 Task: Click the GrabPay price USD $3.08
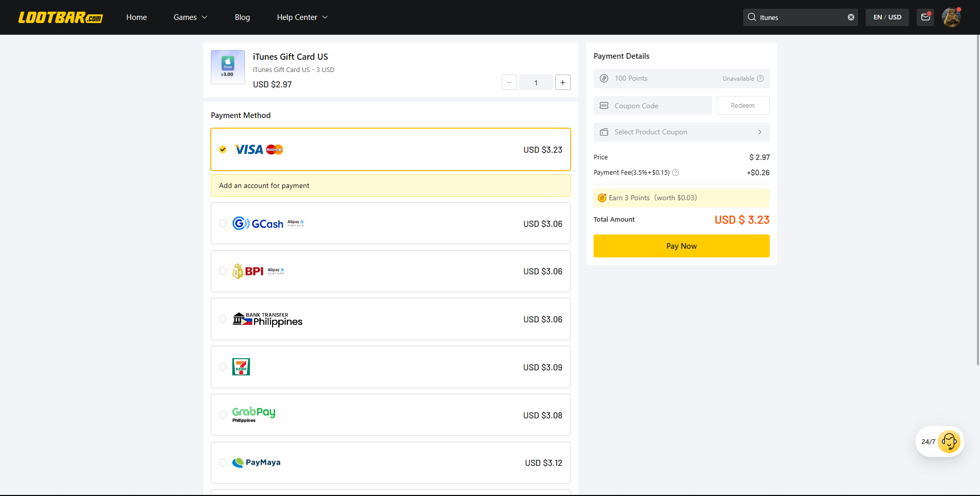pyautogui.click(x=543, y=415)
